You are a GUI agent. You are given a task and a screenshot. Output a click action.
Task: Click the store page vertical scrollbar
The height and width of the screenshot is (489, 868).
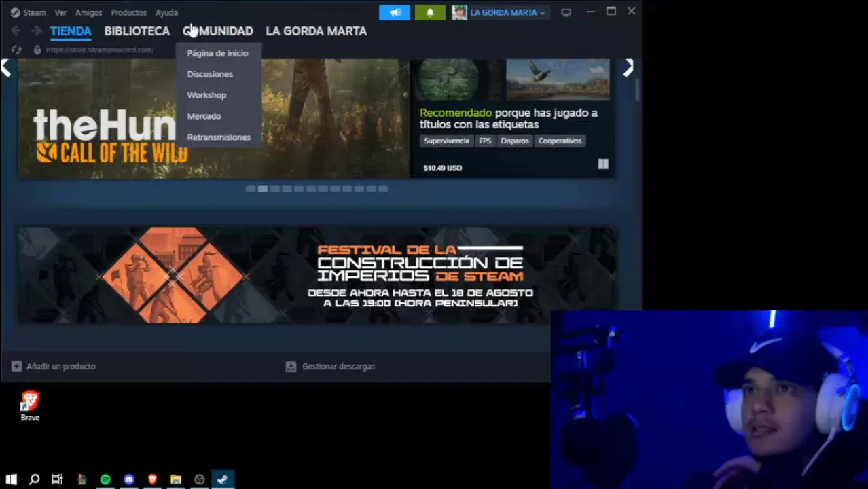click(637, 90)
